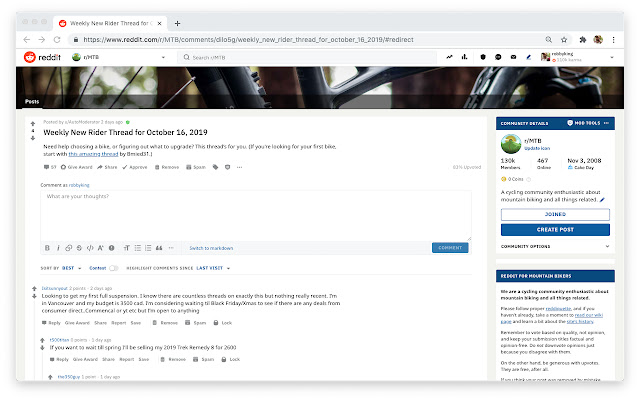Open the community details ellipsis menu
The width and height of the screenshot is (640, 400).
click(606, 123)
